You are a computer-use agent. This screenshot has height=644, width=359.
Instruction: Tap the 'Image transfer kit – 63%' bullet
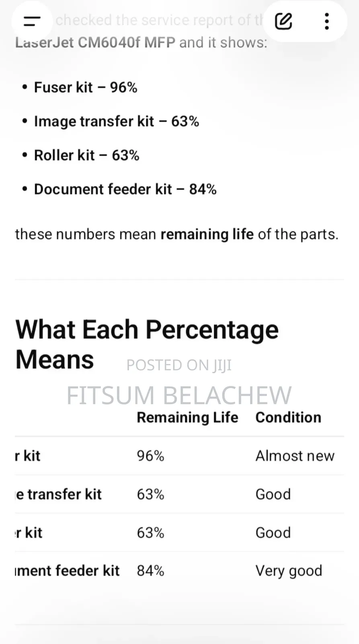[116, 121]
